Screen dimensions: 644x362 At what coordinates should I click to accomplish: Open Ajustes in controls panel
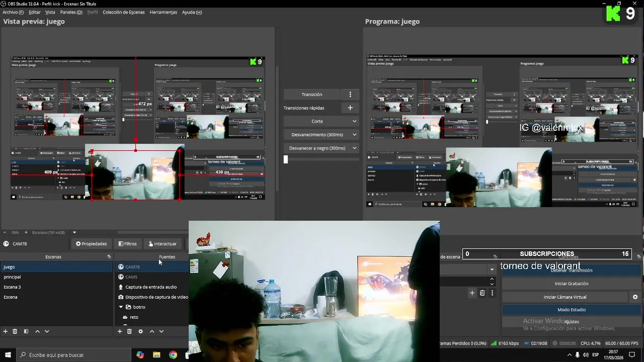click(x=571, y=322)
